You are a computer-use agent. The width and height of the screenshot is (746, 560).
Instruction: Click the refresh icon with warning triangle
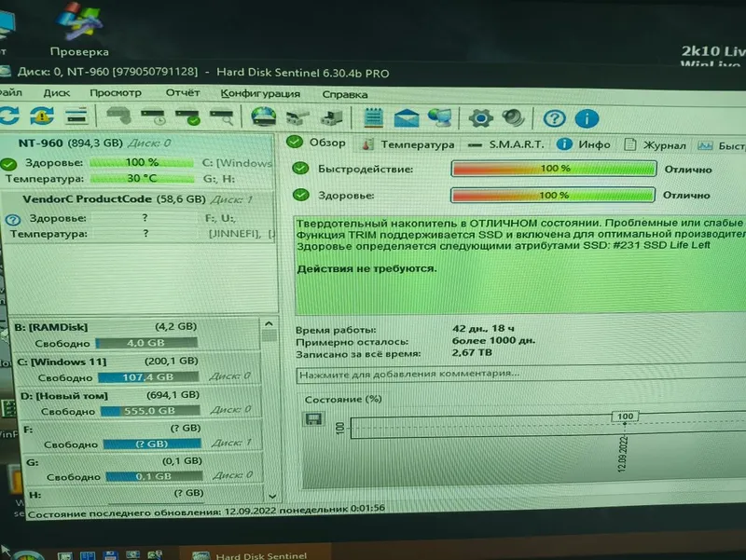coord(42,116)
